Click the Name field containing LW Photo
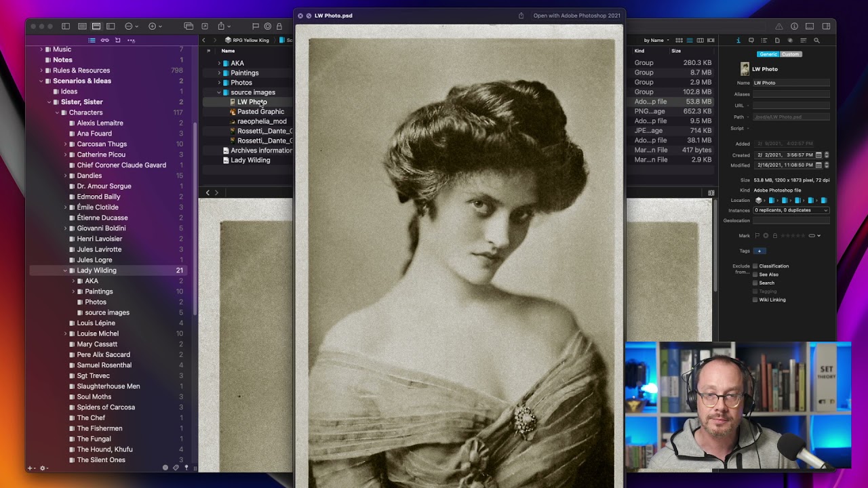This screenshot has height=488, width=868. tap(791, 83)
